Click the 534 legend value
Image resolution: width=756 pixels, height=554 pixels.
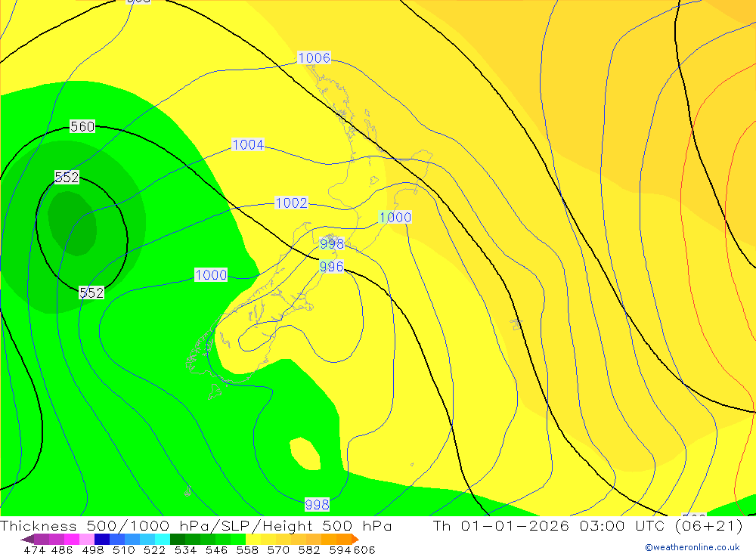tap(185, 549)
